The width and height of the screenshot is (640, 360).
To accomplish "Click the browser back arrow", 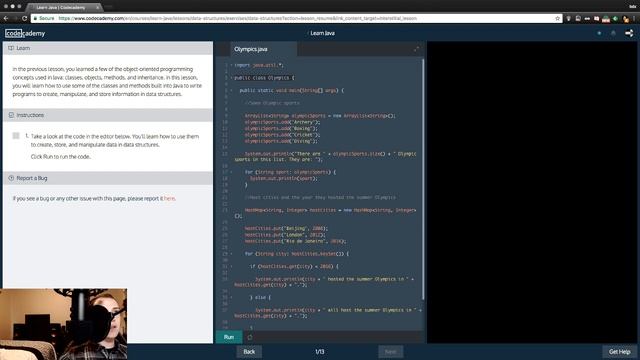I will (x=6, y=18).
